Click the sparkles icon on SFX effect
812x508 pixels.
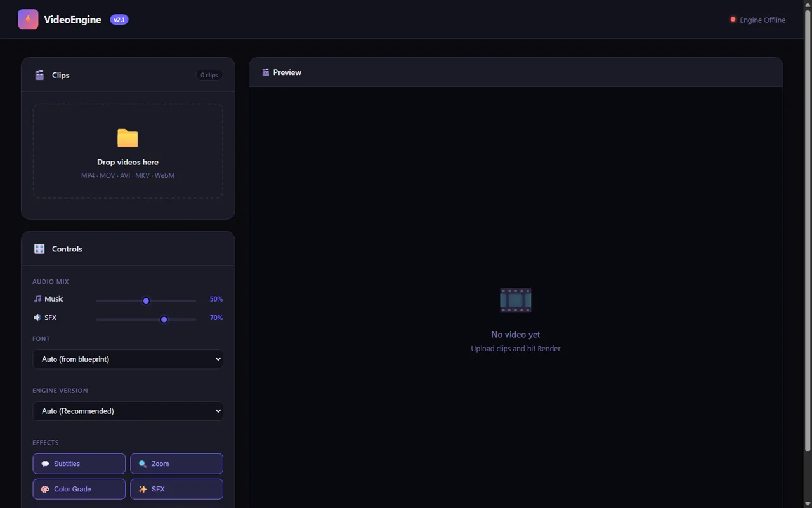[x=143, y=490]
